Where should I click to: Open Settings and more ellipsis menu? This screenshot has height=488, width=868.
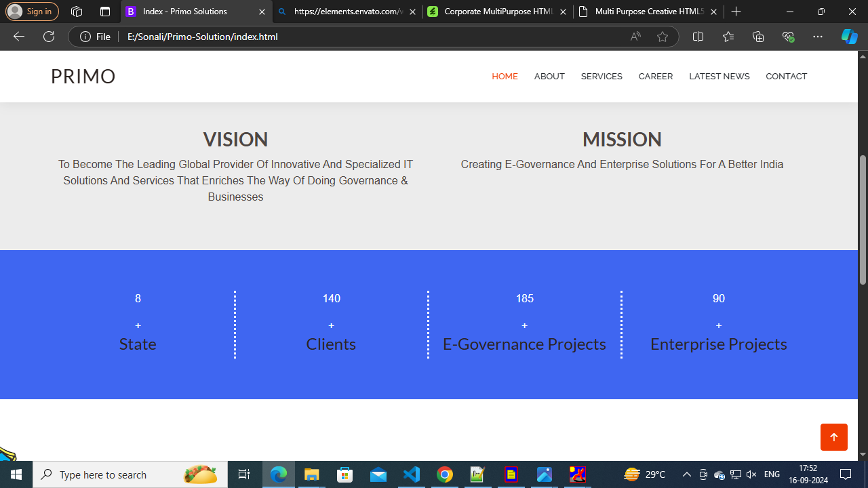point(817,37)
